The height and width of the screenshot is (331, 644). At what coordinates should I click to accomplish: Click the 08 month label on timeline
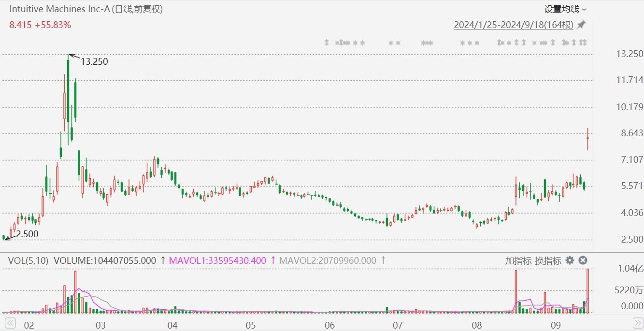click(x=476, y=325)
